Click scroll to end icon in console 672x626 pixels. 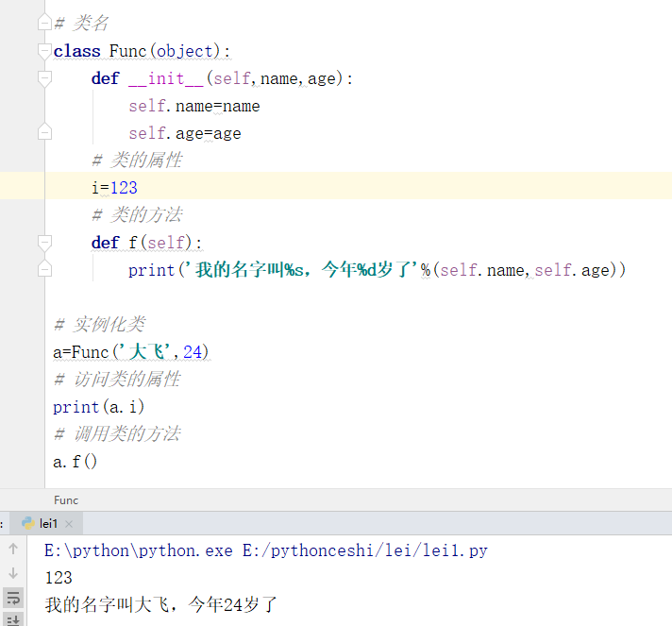tap(13, 619)
